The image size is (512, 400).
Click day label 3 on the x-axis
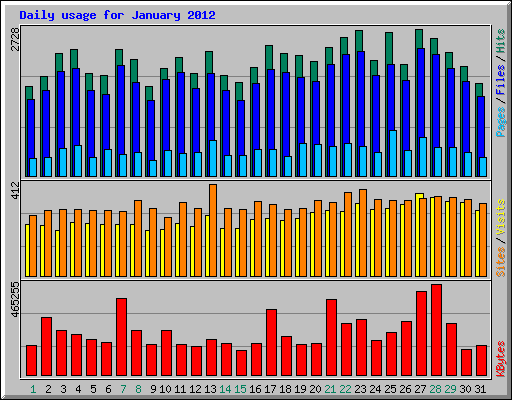click(63, 389)
